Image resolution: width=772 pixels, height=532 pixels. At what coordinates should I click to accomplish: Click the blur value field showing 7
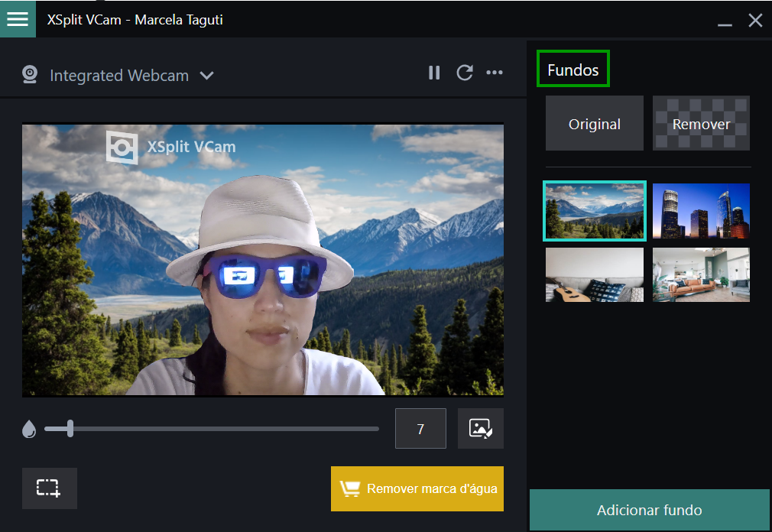tap(420, 429)
